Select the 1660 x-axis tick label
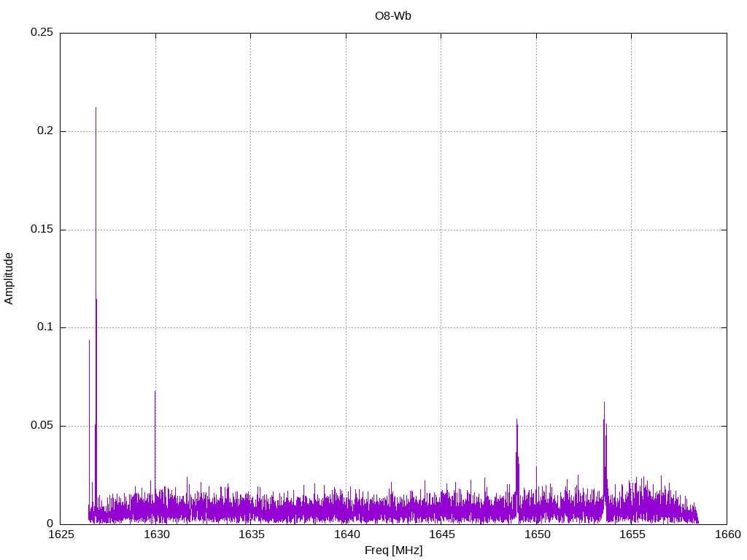The image size is (747, 560). click(727, 535)
